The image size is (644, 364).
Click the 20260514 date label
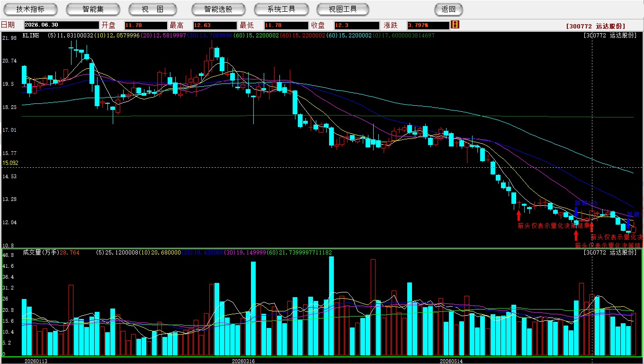coord(451,361)
